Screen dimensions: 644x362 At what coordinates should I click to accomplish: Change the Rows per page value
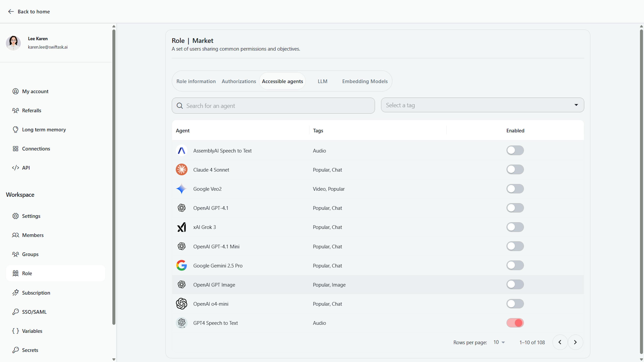(x=499, y=342)
